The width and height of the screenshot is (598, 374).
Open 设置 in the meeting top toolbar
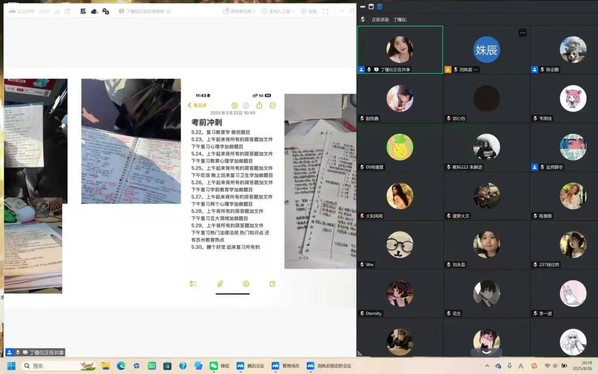309,11
